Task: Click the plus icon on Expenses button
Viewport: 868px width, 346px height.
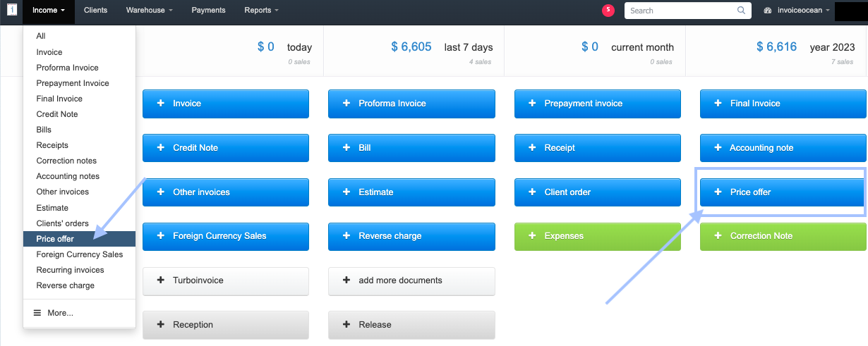Action: click(532, 236)
